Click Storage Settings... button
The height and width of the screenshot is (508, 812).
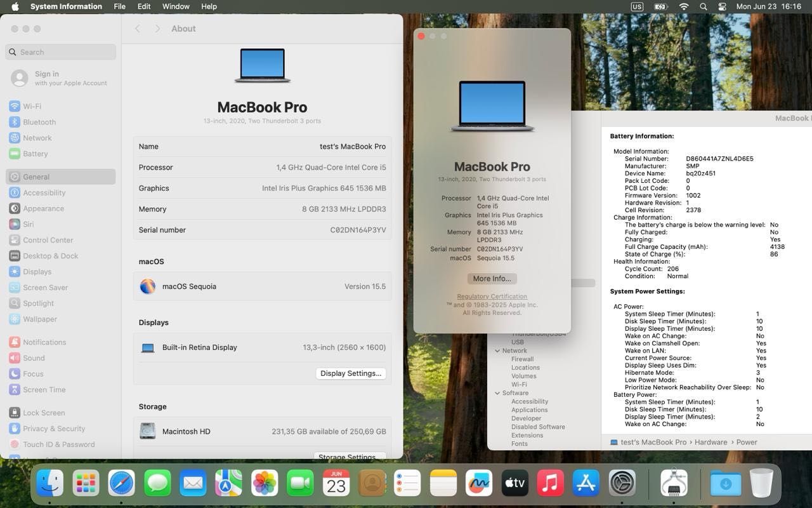350,457
